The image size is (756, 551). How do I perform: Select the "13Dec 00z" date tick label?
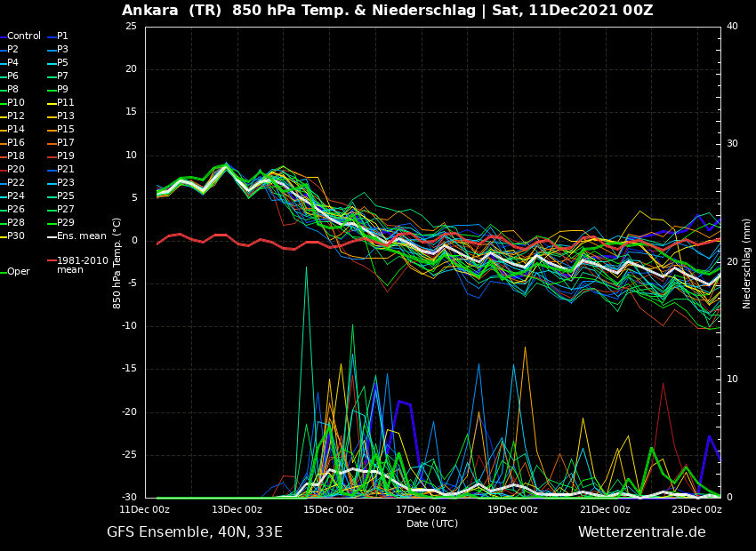click(x=237, y=509)
